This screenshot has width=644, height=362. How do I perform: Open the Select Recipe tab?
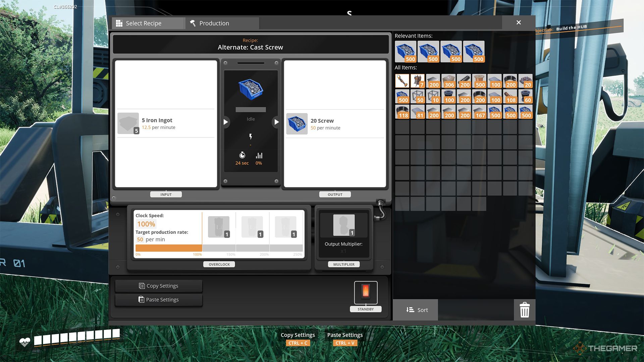click(148, 23)
